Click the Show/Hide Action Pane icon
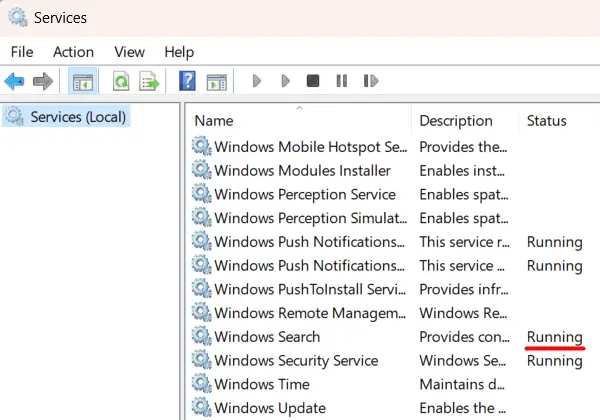The width and height of the screenshot is (600, 420). point(217,81)
